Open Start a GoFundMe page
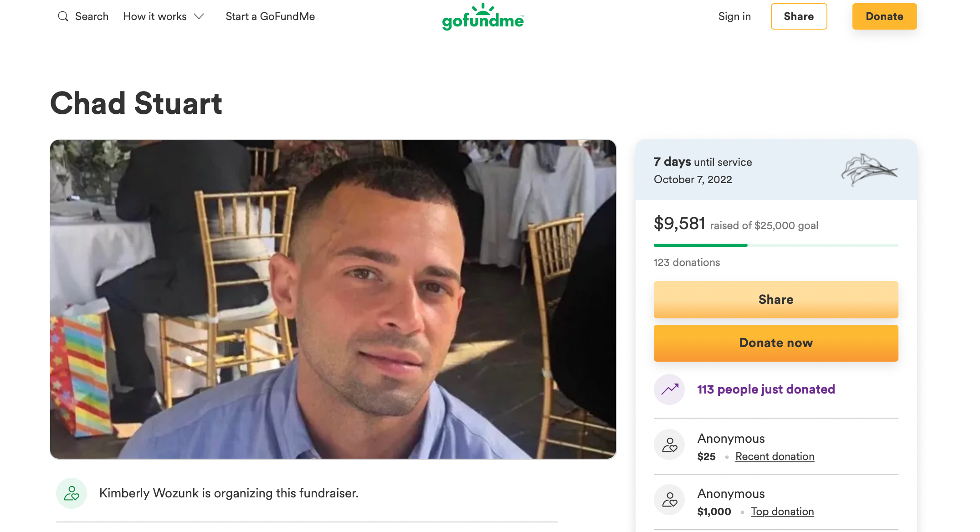Viewport: 980px width, 532px height. click(270, 16)
